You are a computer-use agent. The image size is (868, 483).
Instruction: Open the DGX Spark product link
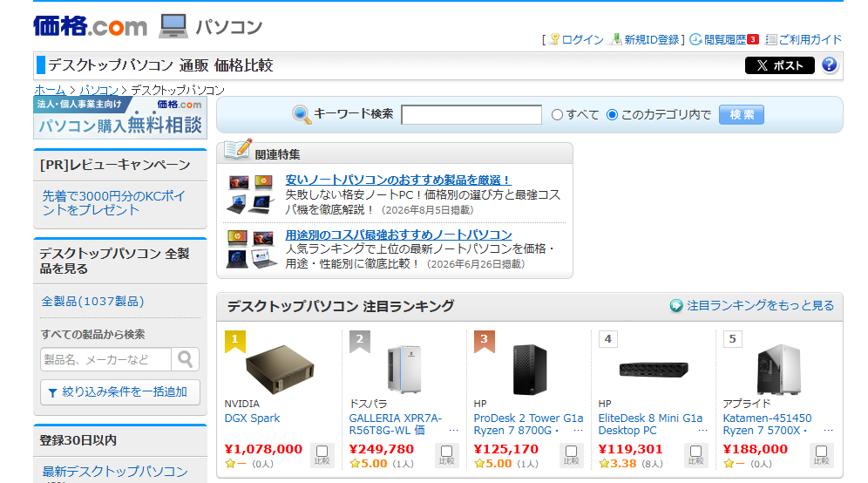click(252, 418)
